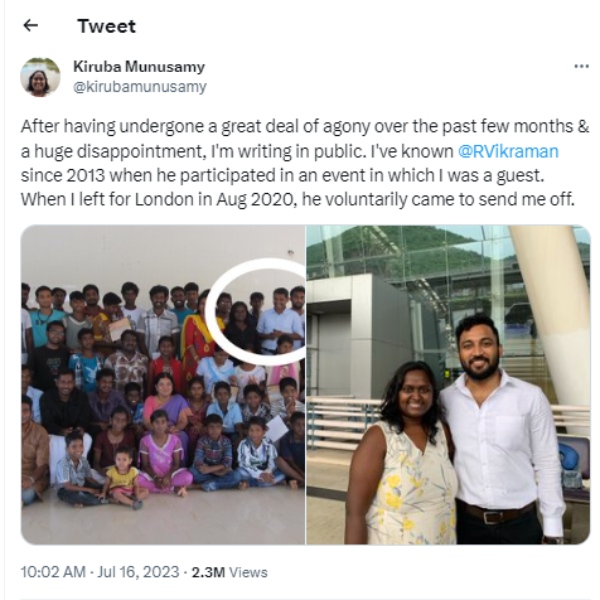Open the group photo on the left
The width and height of the screenshot is (600, 600).
coord(163,384)
